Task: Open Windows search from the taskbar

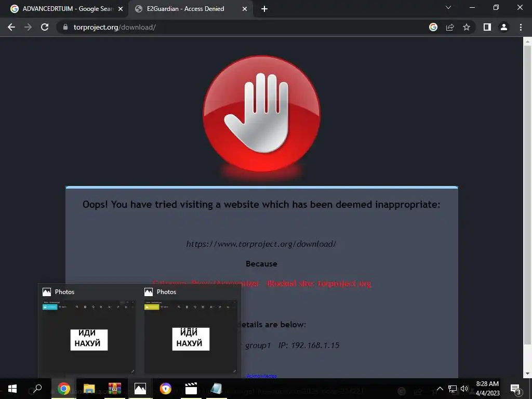Action: (x=37, y=389)
